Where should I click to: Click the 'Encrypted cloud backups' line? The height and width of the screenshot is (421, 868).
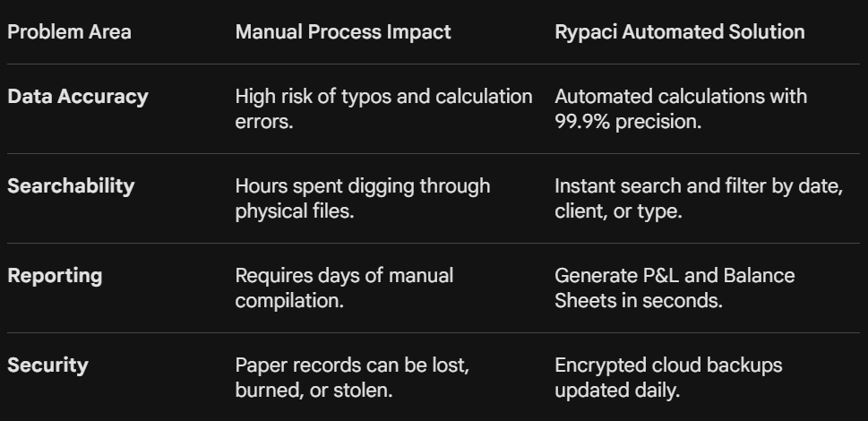pyautogui.click(x=668, y=365)
